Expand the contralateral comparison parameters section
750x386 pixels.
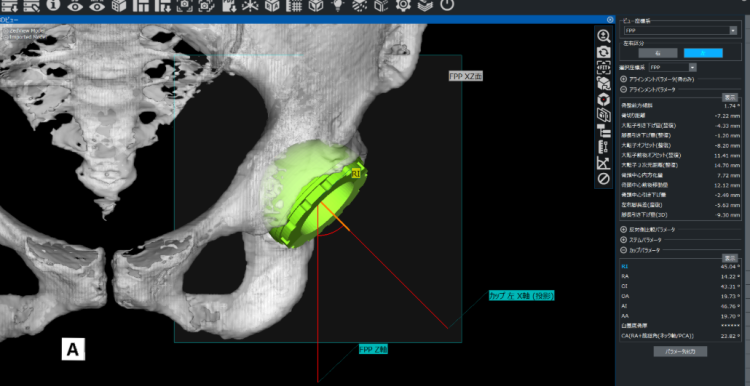point(623,230)
